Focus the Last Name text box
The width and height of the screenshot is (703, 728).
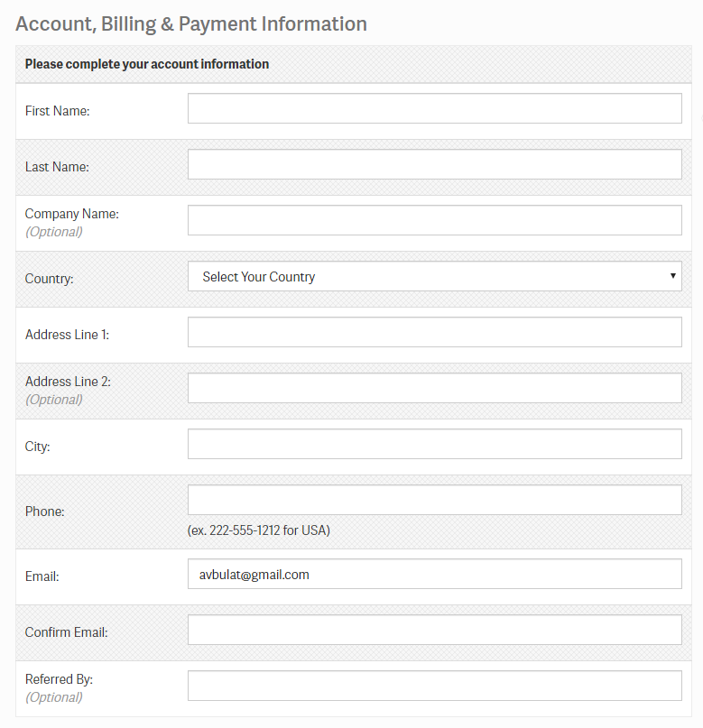click(x=434, y=164)
